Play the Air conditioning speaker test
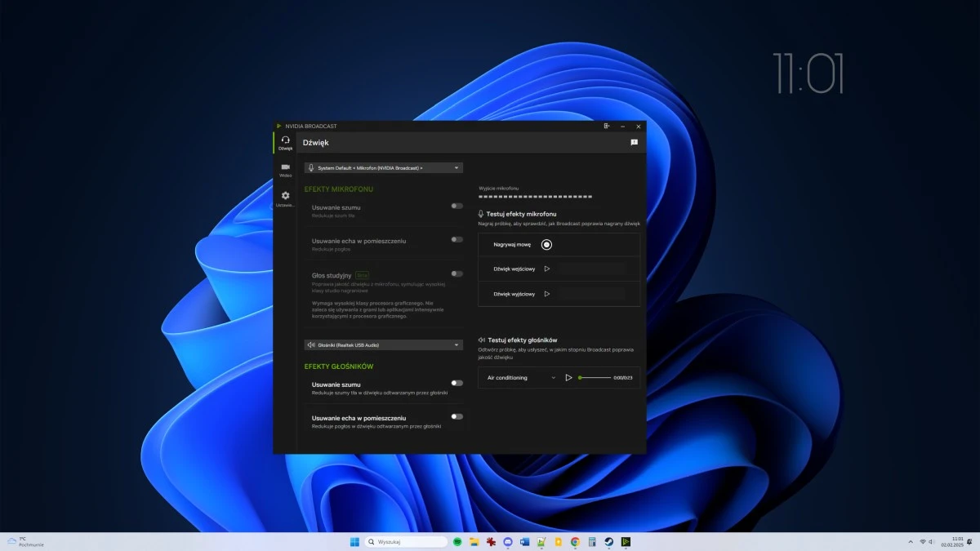The image size is (980, 551). click(x=569, y=378)
